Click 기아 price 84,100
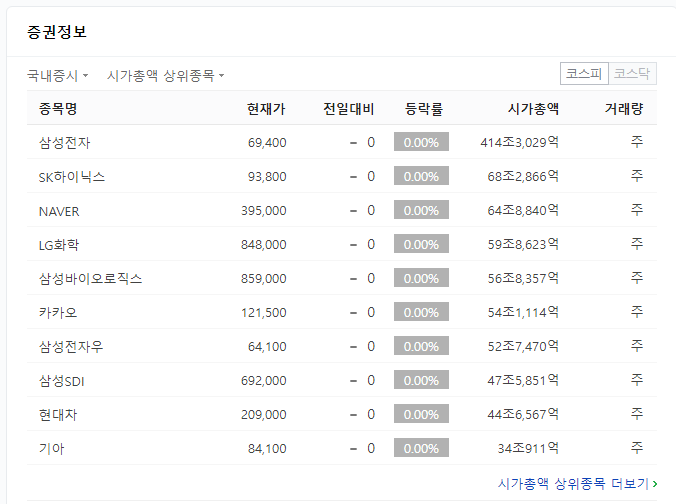676x504 pixels. pyautogui.click(x=267, y=449)
